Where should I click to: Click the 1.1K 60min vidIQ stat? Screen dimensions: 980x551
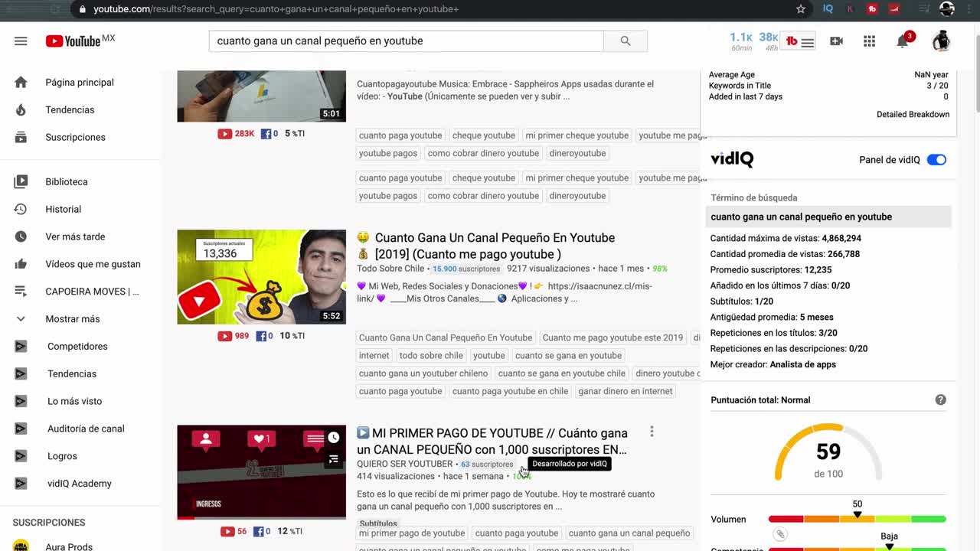coord(741,41)
